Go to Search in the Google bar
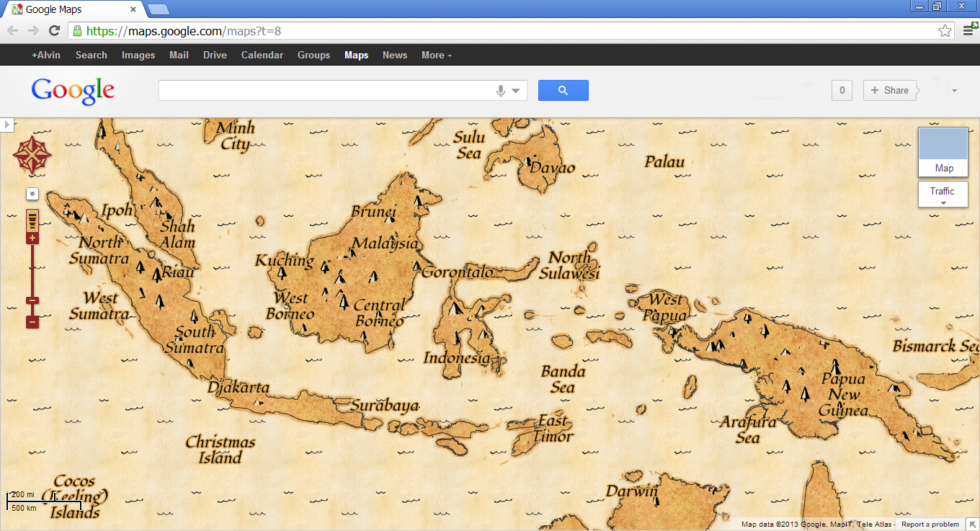Image resolution: width=980 pixels, height=531 pixels. [92, 55]
